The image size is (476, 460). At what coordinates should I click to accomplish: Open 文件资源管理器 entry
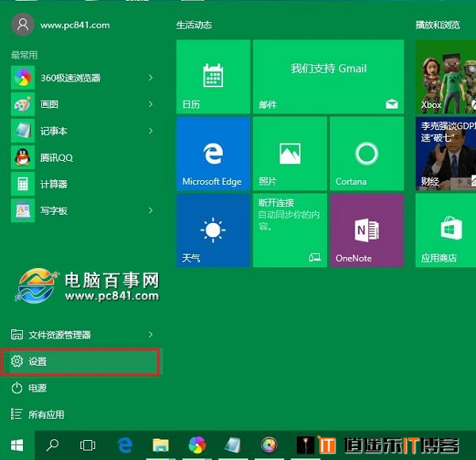[82, 335]
